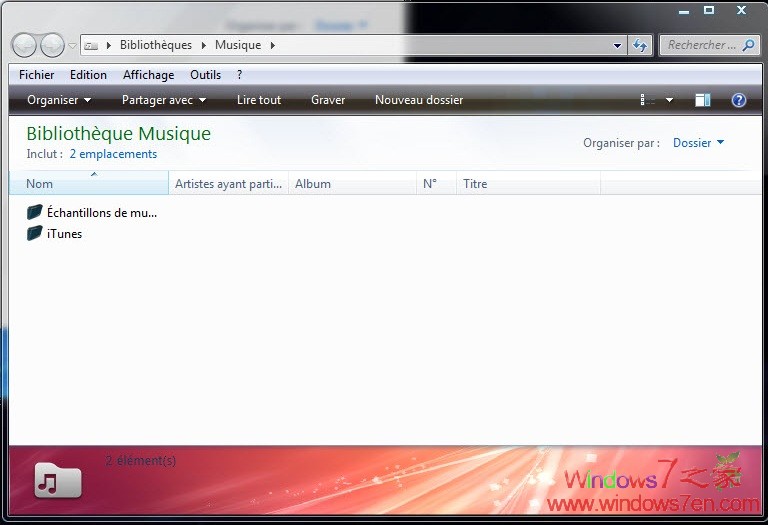The image size is (768, 525).
Task: Open the Affichage menu
Action: (x=148, y=75)
